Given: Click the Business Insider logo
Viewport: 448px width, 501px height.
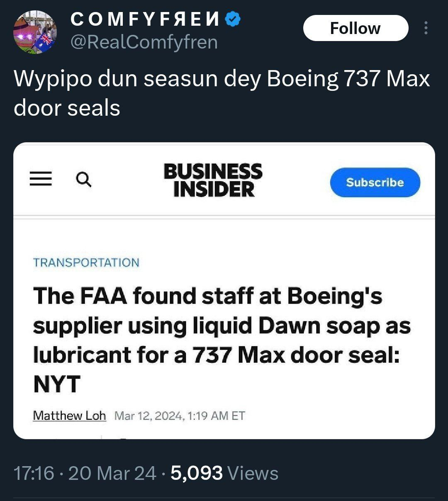Looking at the screenshot, I should coord(213,180).
